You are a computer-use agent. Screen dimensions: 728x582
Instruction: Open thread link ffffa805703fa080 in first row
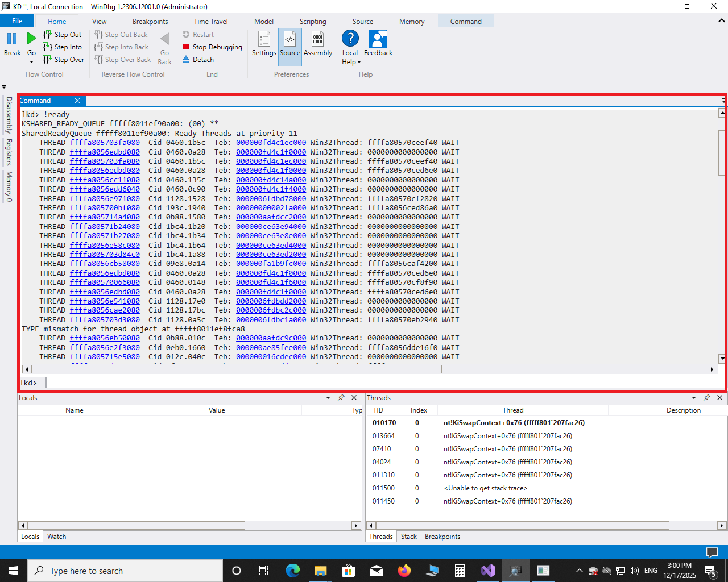pyautogui.click(x=105, y=143)
